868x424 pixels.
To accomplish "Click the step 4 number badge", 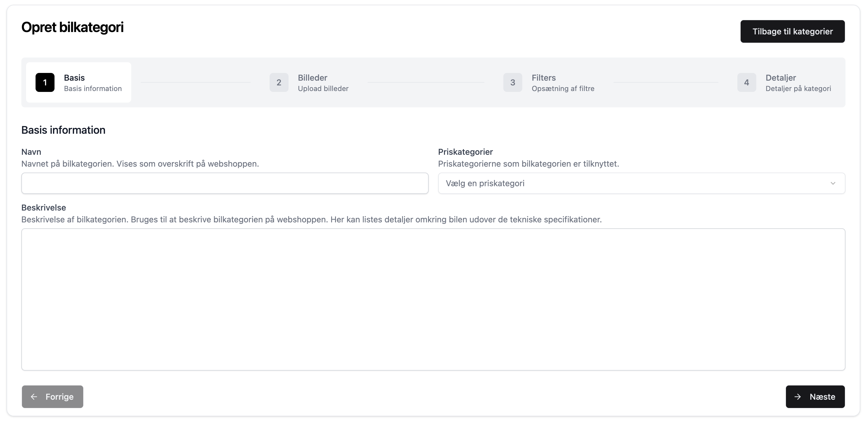I will (746, 82).
